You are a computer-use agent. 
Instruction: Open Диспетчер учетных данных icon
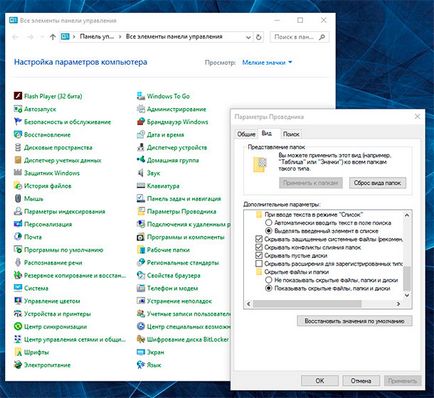18,160
